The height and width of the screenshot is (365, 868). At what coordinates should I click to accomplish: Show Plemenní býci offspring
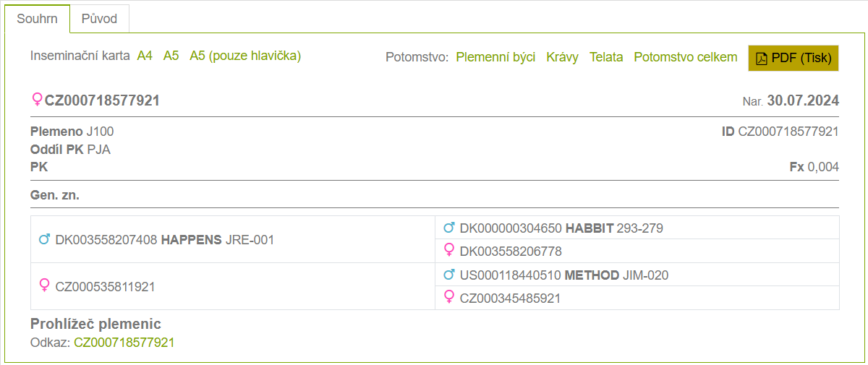(x=495, y=57)
